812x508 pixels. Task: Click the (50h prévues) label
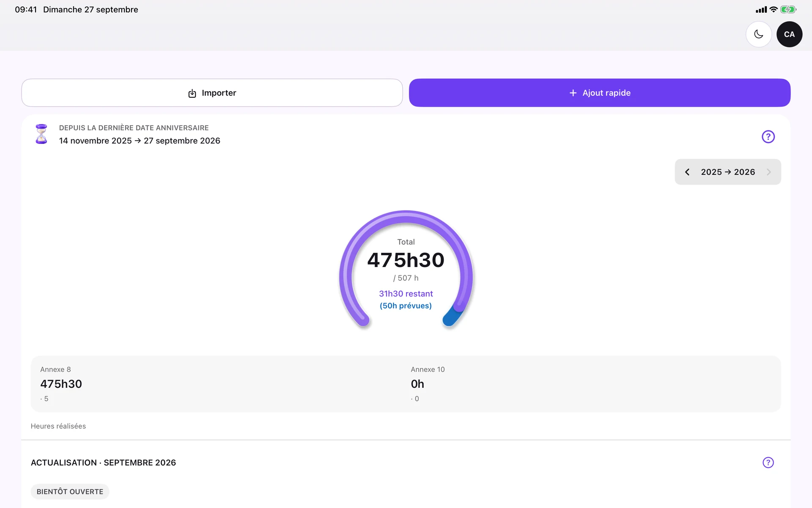(406, 306)
